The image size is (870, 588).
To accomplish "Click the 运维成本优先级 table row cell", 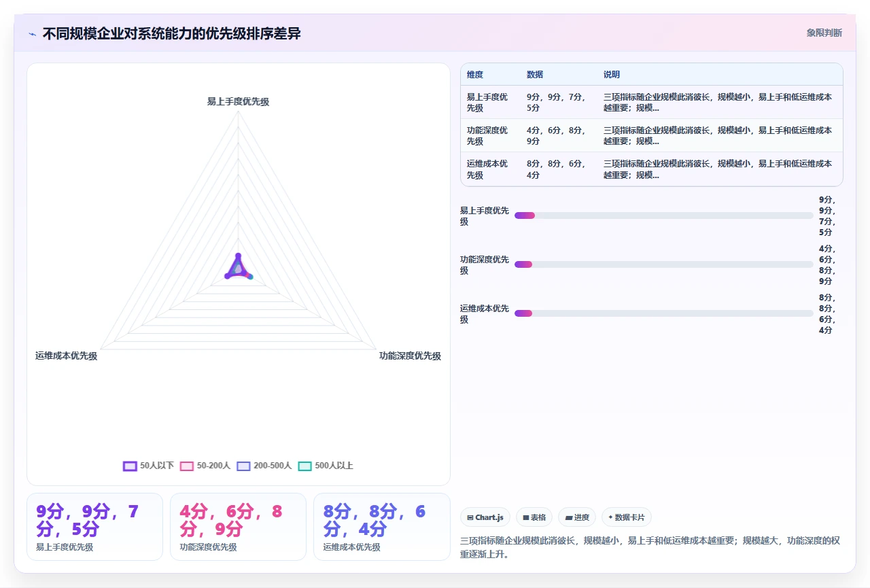I will (491, 169).
